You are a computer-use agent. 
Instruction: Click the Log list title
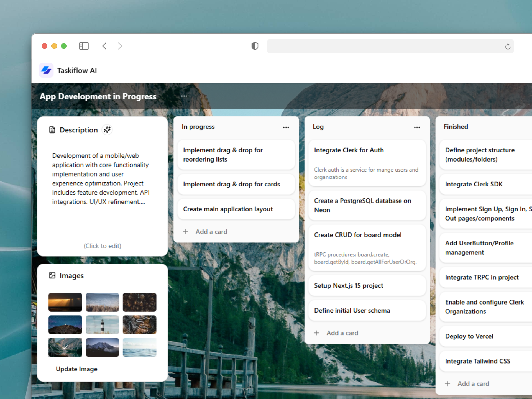318,127
